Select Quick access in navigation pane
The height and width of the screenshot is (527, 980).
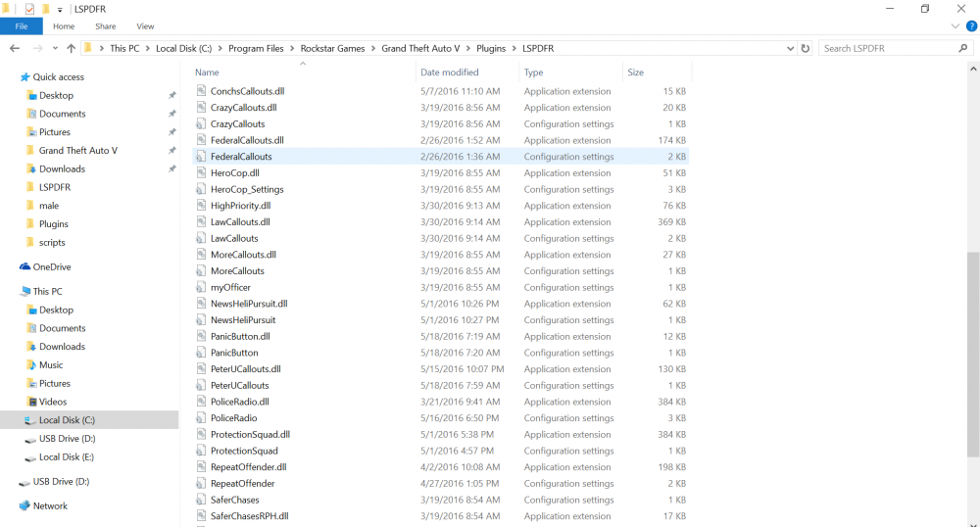(58, 76)
